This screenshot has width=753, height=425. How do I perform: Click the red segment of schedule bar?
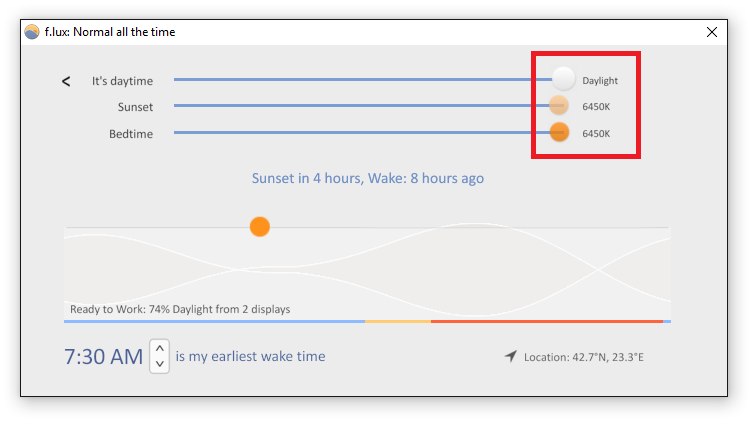[x=547, y=321]
